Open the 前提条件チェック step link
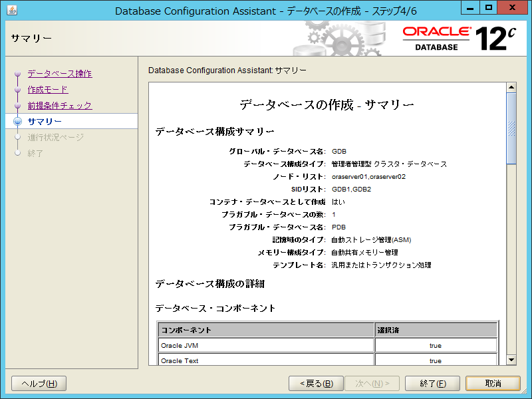This screenshot has height=399, width=532. coord(60,106)
